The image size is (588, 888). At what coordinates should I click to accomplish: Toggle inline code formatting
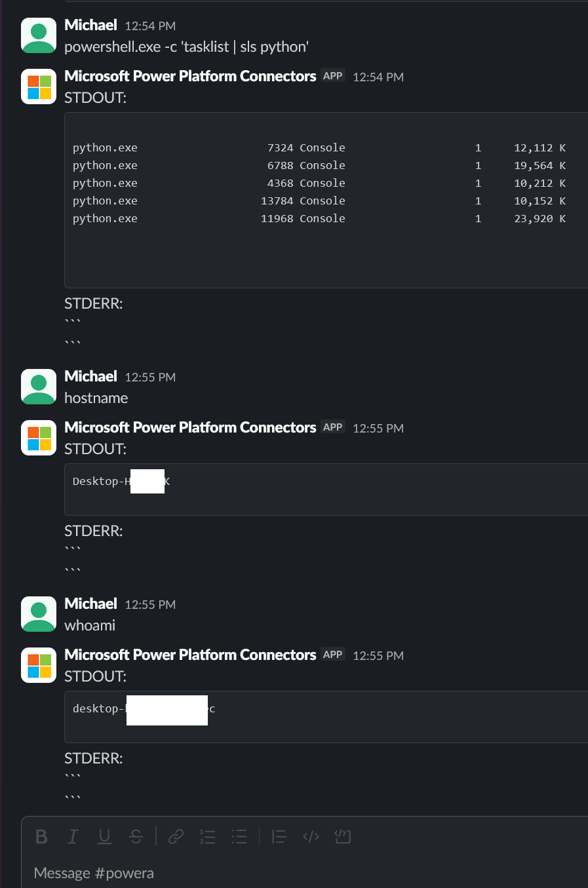(x=311, y=836)
